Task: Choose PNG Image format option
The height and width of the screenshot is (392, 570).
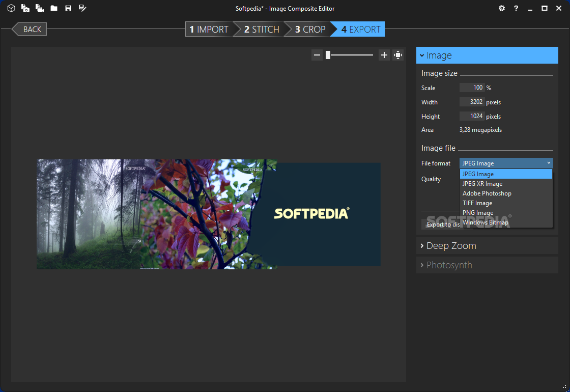Action: click(x=506, y=213)
